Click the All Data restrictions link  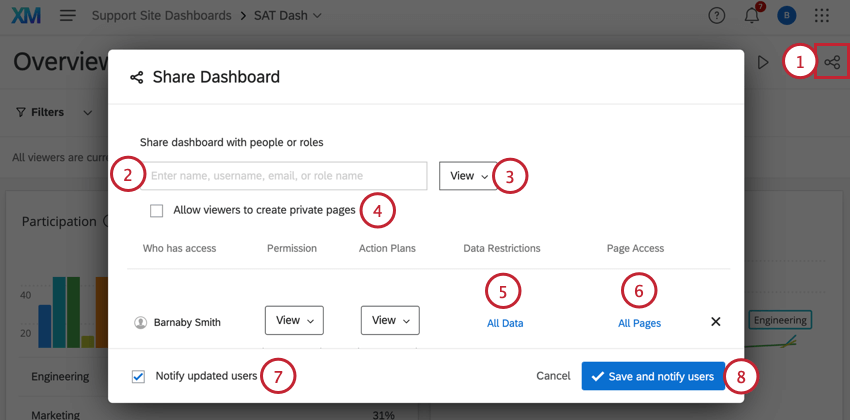pyautogui.click(x=505, y=323)
